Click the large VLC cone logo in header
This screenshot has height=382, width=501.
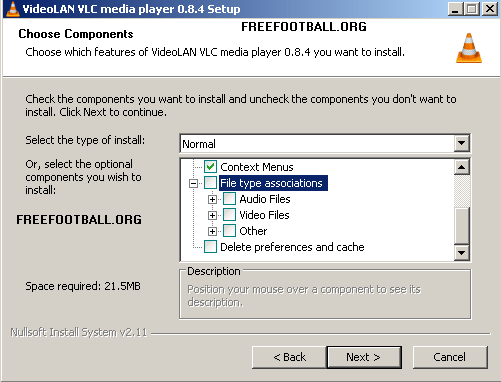[x=469, y=48]
